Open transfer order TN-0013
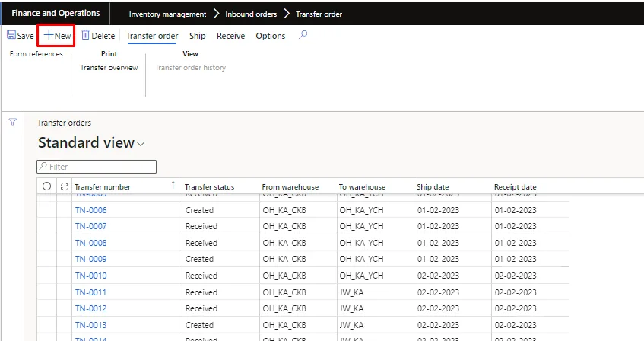 (x=90, y=325)
